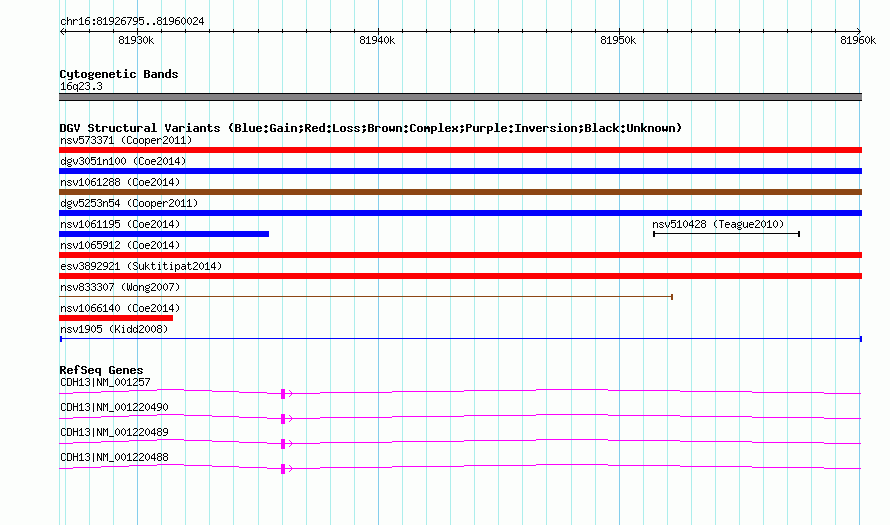This screenshot has height=525, width=890.
Task: Select the nsv510428 (Teague2010) black variant line
Action: (727, 234)
